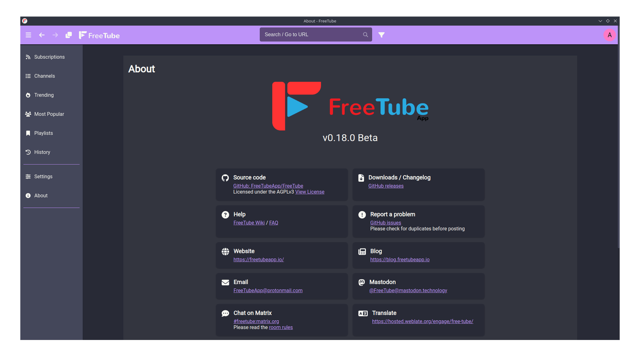640x364 pixels.
Task: View the Most Popular videos
Action: point(49,114)
